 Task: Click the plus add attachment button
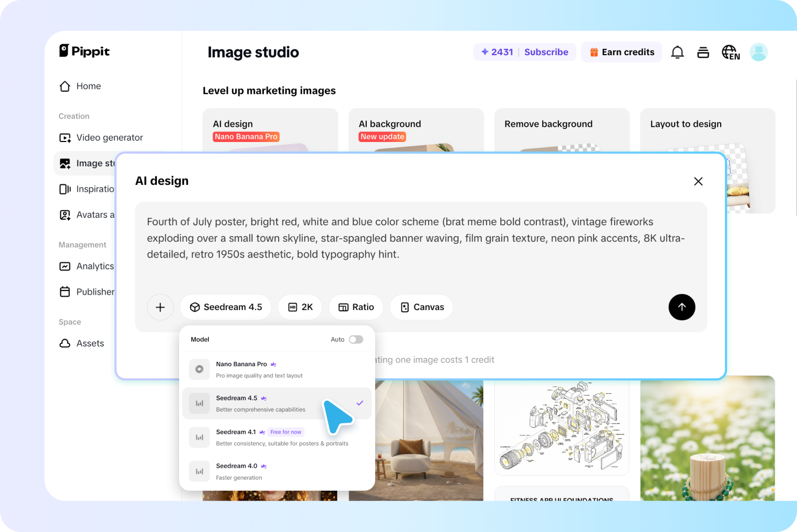click(160, 307)
